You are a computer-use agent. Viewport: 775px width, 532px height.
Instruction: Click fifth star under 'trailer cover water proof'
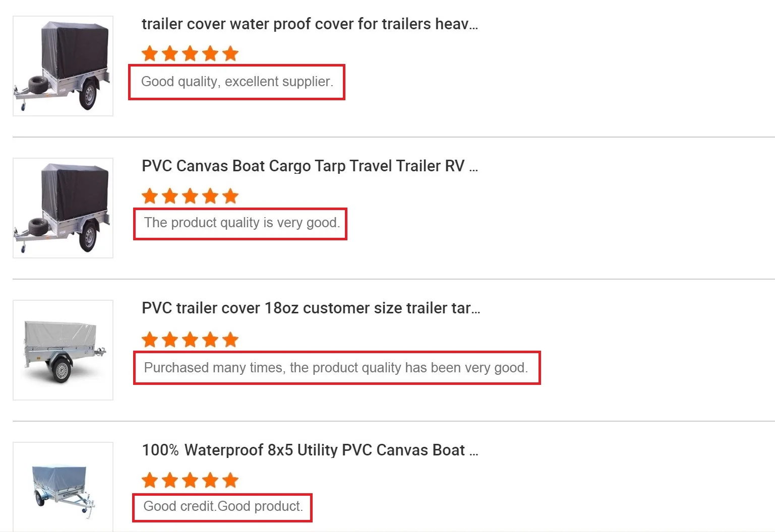coord(230,53)
